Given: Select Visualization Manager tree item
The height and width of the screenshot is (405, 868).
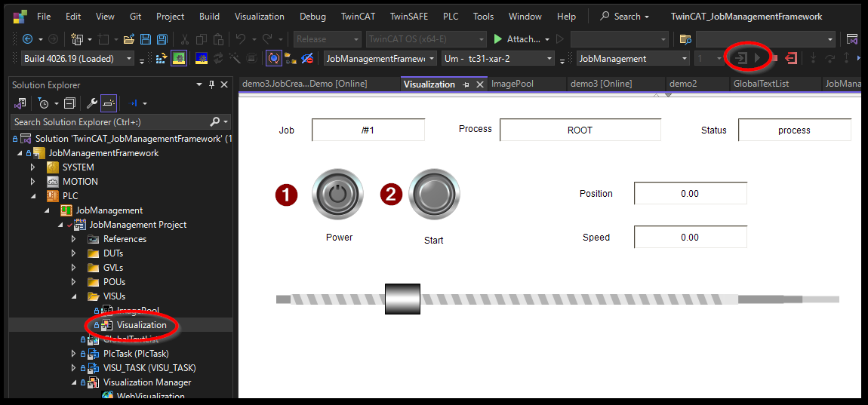Looking at the screenshot, I should pos(146,382).
